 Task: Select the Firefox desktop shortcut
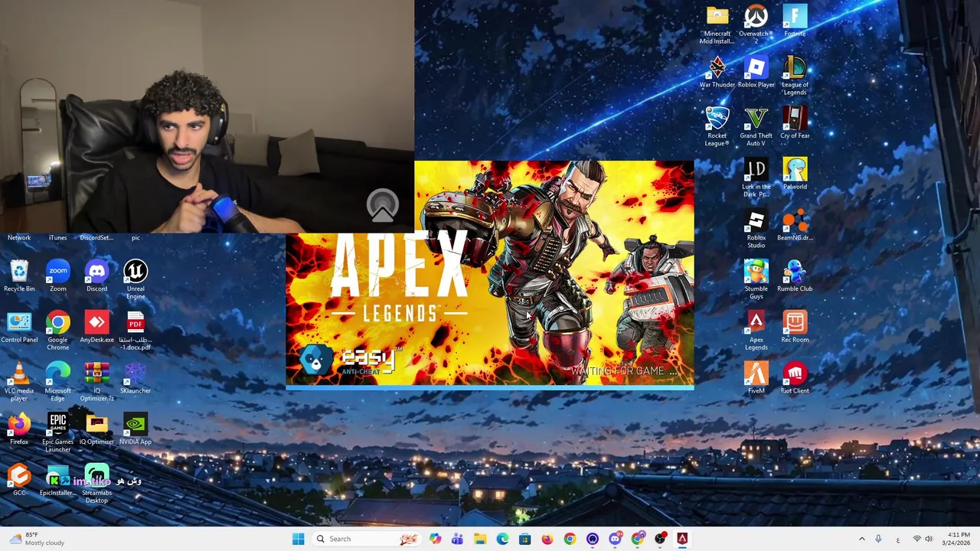pos(19,429)
